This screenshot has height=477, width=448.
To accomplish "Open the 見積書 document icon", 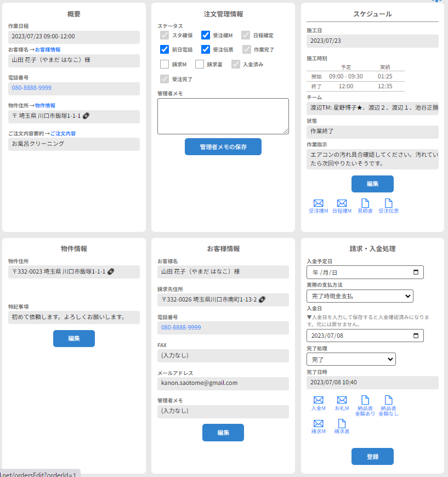I will pos(365,203).
